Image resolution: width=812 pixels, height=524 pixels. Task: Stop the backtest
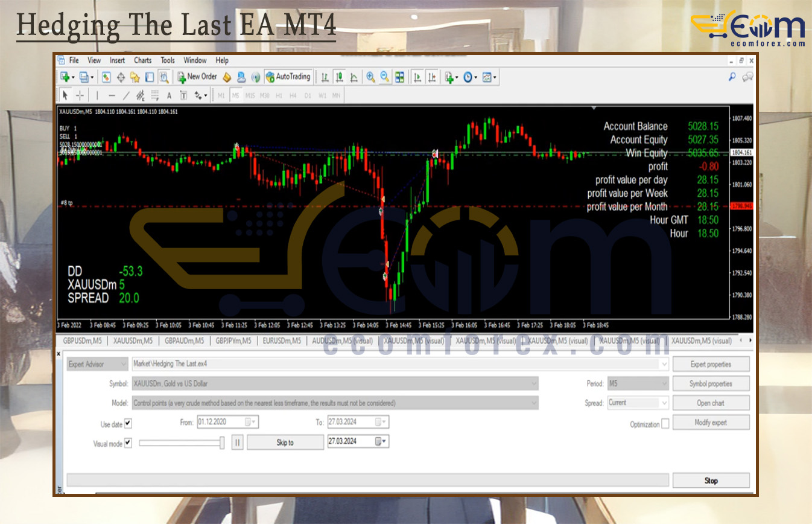[711, 480]
